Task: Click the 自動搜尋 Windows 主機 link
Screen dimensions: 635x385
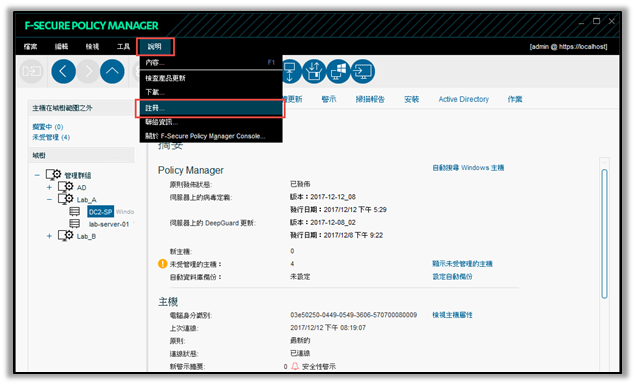Action: coord(468,168)
